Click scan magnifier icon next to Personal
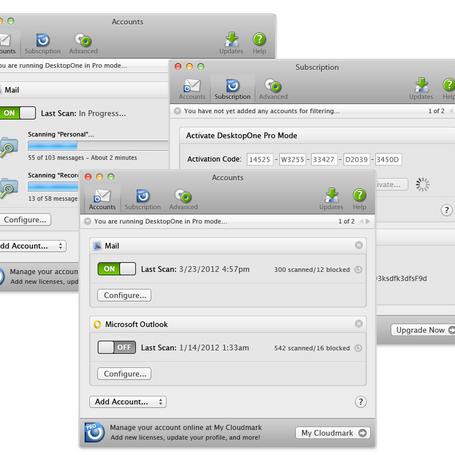The width and height of the screenshot is (455, 455). click(9, 148)
